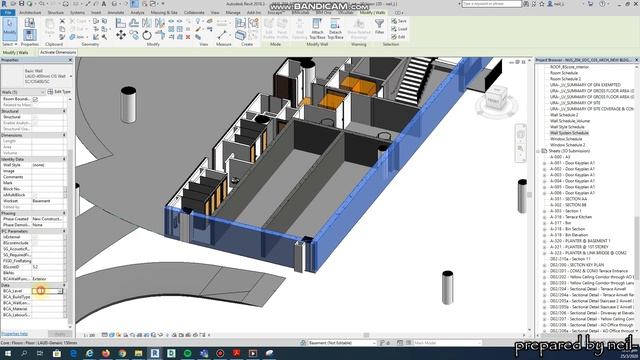Select Window Schedule in Project Browser
Image resolution: width=640 pixels, height=360 pixels.
tap(565, 139)
